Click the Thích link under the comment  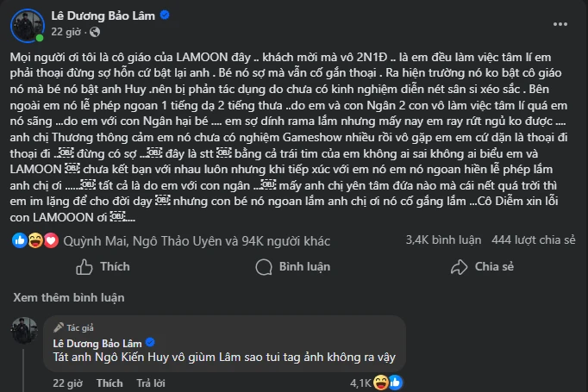coord(109,382)
